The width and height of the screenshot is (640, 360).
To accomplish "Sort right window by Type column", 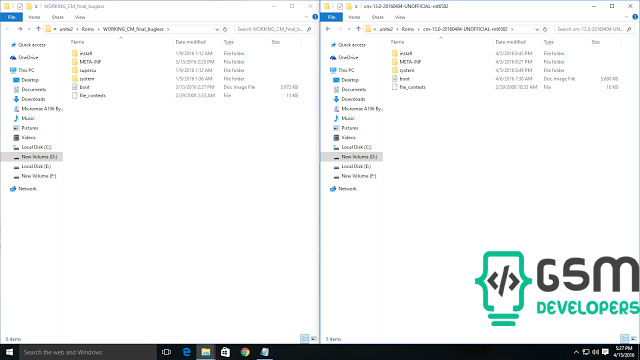I will click(x=549, y=42).
